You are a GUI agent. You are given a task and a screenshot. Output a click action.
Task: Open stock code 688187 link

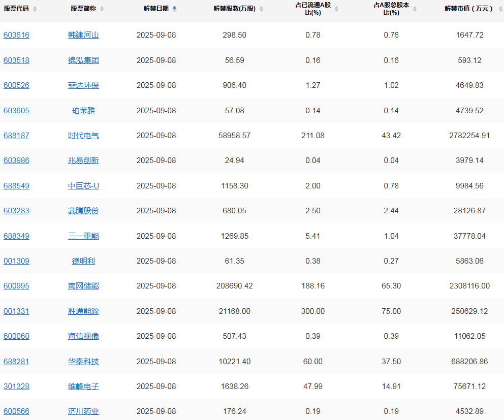coord(16,136)
